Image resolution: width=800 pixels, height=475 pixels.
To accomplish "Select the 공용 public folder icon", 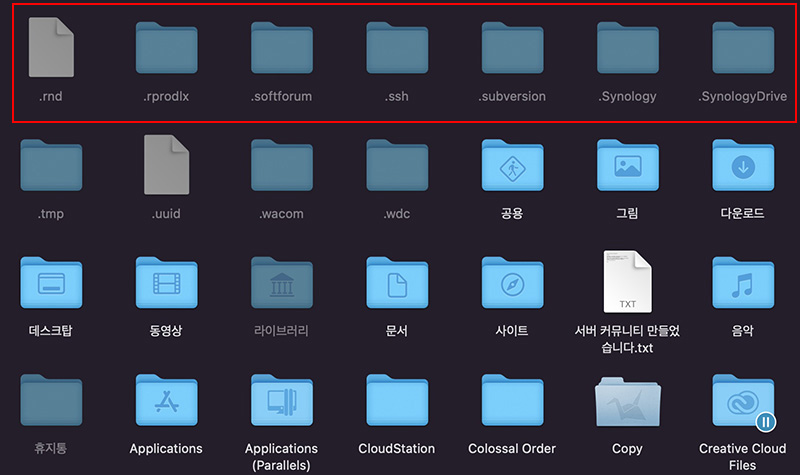I will [x=512, y=165].
